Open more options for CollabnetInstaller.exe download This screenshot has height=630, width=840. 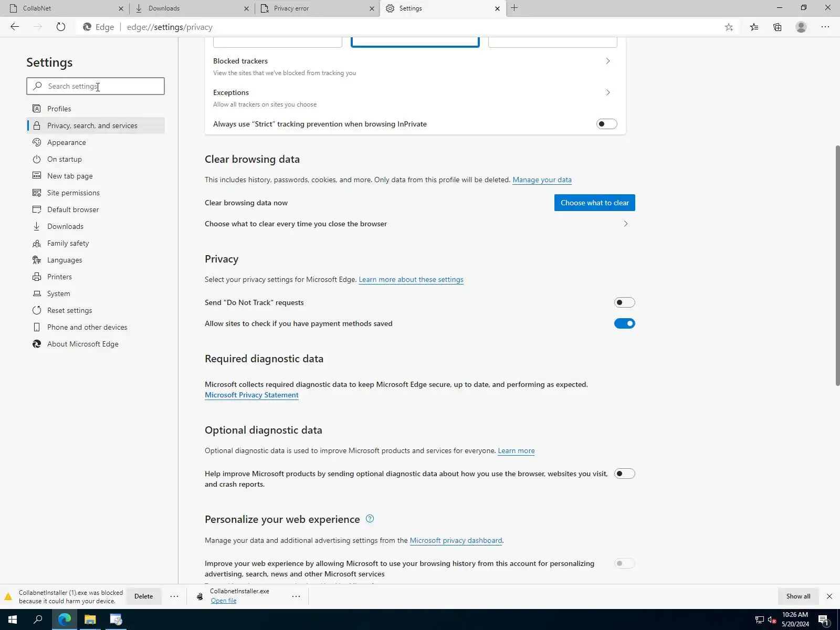[296, 596]
